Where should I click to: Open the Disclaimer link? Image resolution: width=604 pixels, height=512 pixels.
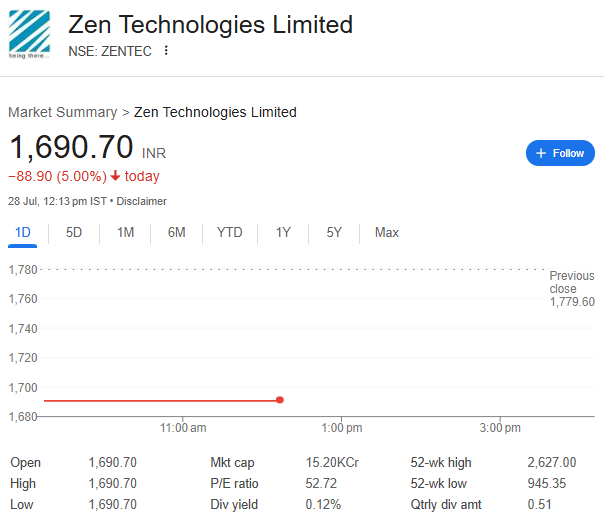point(141,201)
